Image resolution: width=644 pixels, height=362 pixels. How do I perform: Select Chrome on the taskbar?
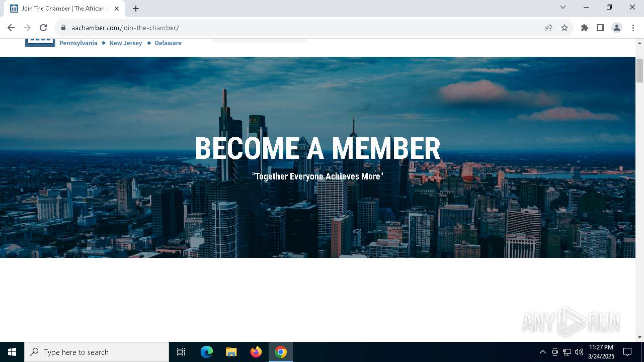pyautogui.click(x=281, y=352)
